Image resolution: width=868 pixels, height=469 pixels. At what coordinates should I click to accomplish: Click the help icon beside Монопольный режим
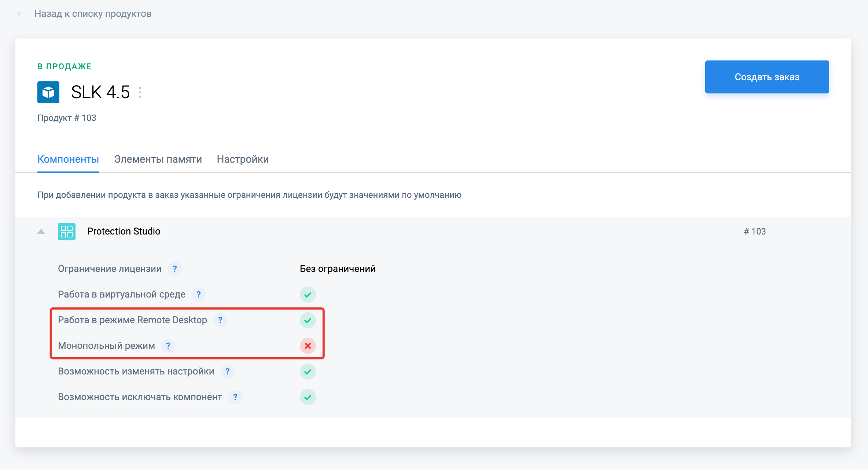pos(168,346)
